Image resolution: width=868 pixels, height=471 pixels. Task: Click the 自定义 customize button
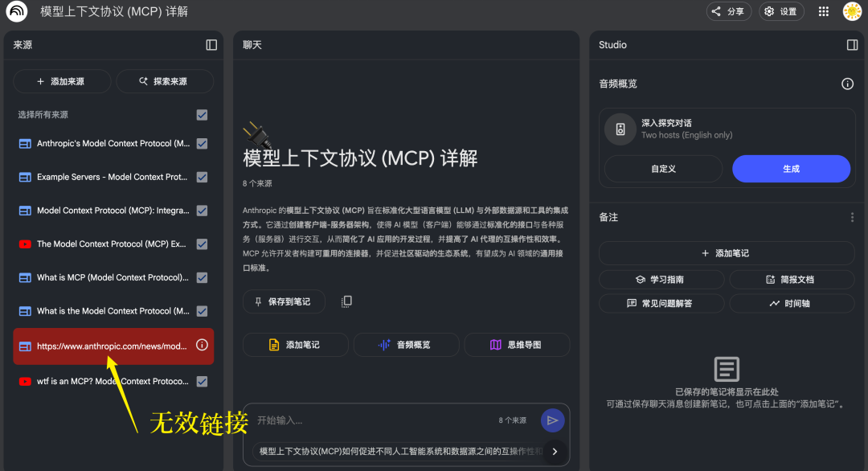[663, 169]
